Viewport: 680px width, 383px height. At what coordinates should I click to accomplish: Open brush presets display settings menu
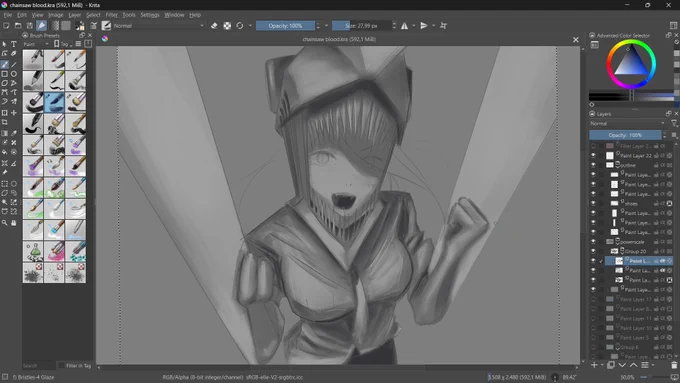click(x=78, y=44)
